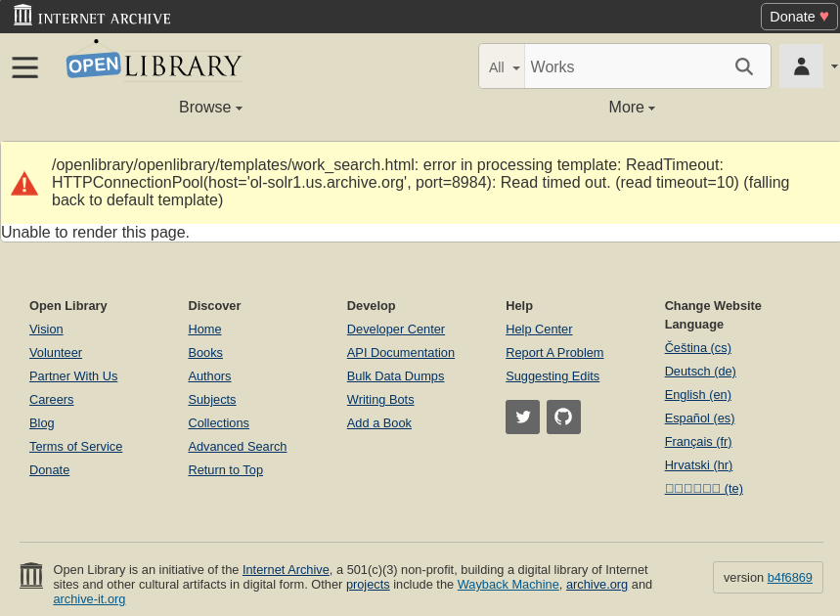
Task: Open version b4f6869 link
Action: (790, 578)
